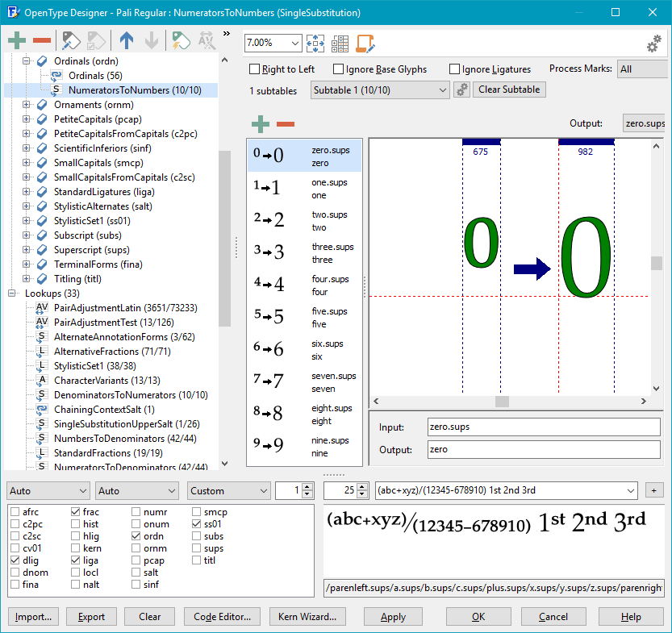
Task: Click the toolbar overflow chevron
Action: pos(227,33)
